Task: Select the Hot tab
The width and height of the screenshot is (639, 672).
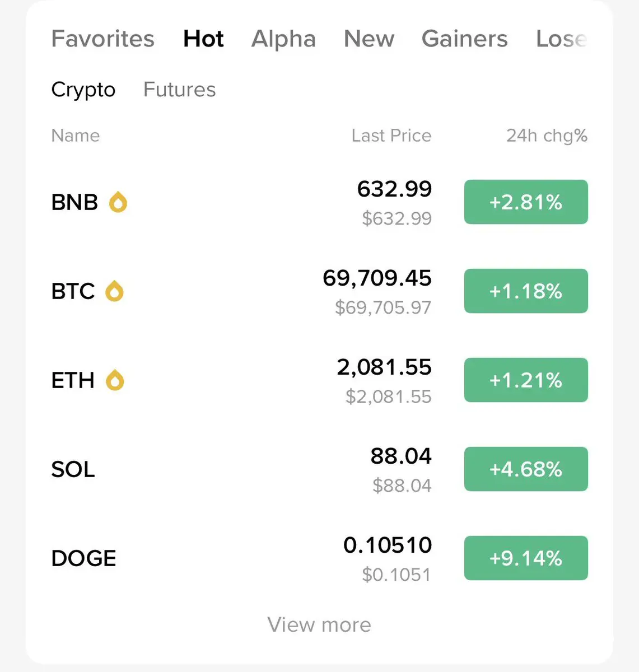Action: click(203, 39)
